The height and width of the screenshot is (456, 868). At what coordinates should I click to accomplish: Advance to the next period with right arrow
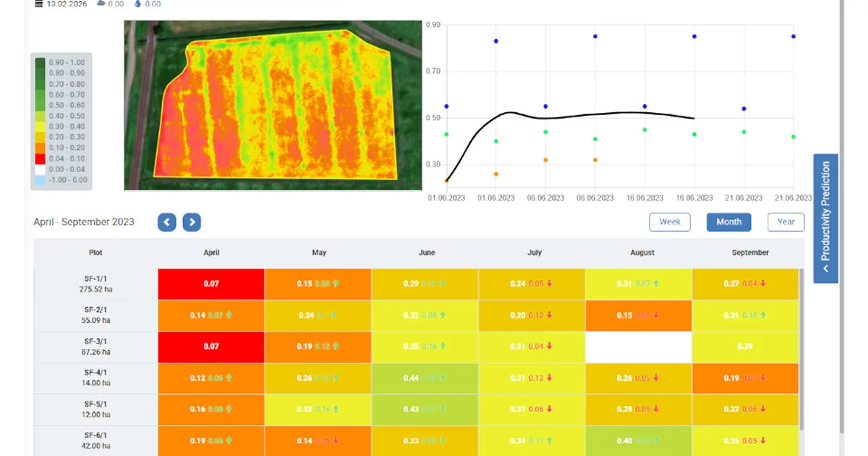(192, 222)
